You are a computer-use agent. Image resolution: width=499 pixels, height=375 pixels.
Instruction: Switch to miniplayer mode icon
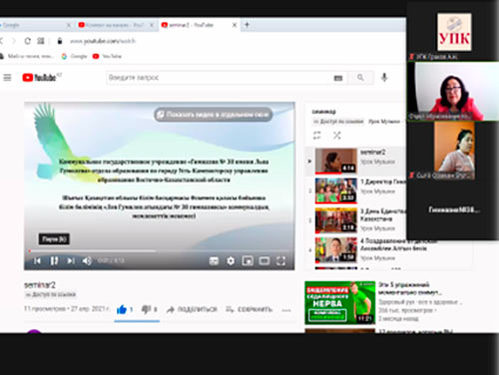[x=247, y=261]
